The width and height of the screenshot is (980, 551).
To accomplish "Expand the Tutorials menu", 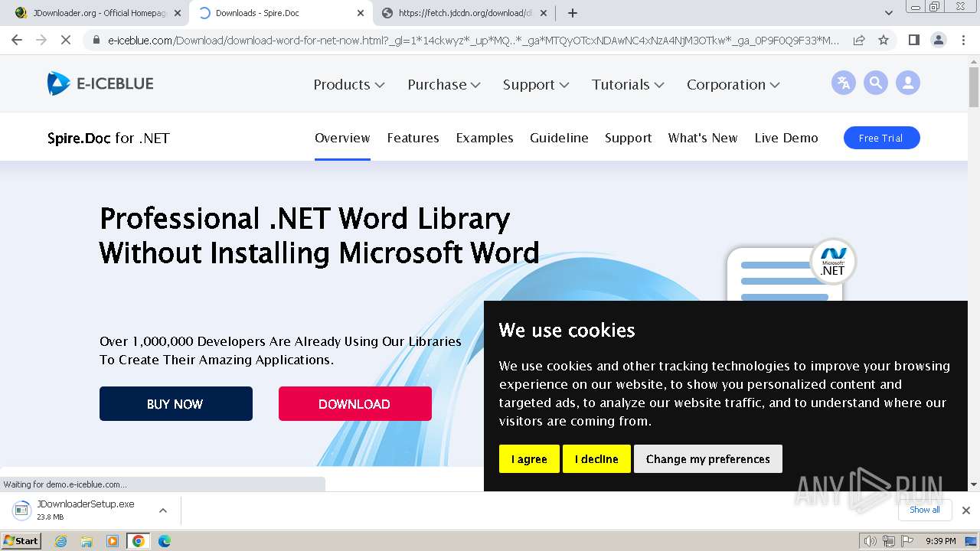I will coord(628,85).
